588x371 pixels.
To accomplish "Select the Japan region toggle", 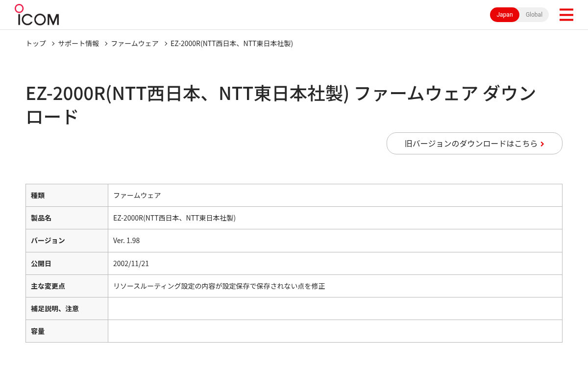I will point(504,15).
